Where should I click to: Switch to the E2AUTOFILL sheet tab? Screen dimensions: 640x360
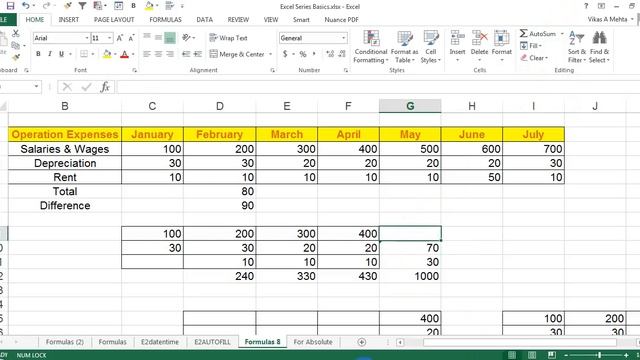212,342
